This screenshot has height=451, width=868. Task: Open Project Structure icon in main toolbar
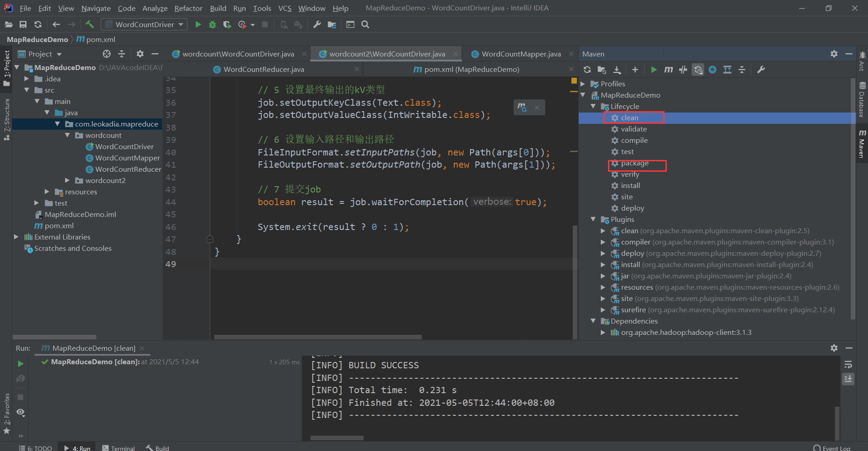[332, 24]
